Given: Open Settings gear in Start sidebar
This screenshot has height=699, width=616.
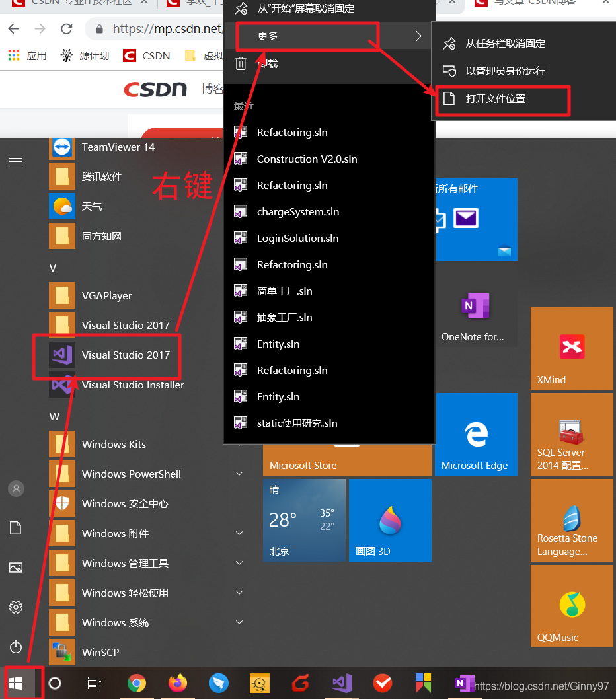Looking at the screenshot, I should pos(16,607).
